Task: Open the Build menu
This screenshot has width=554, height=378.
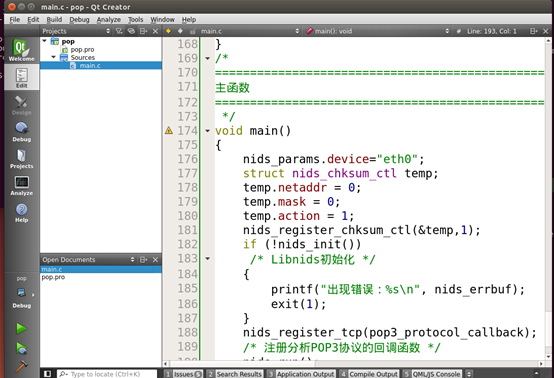Action: (x=54, y=19)
